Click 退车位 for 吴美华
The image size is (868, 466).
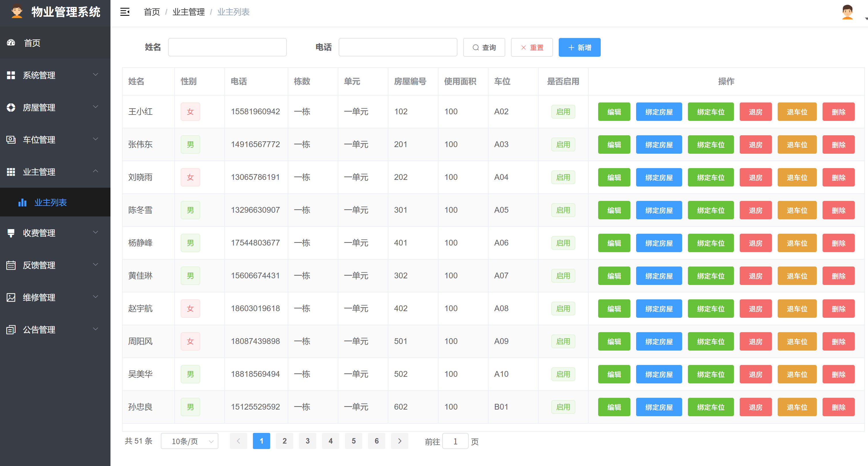[797, 374]
